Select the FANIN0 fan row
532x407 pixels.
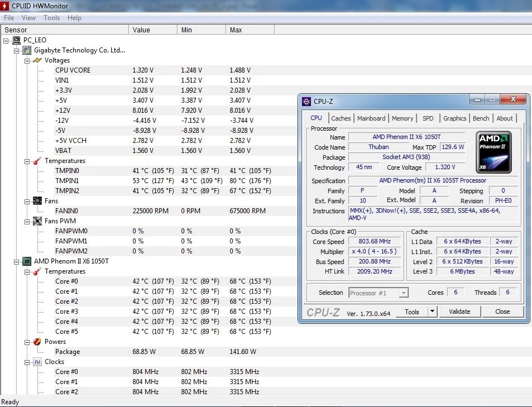click(x=164, y=211)
